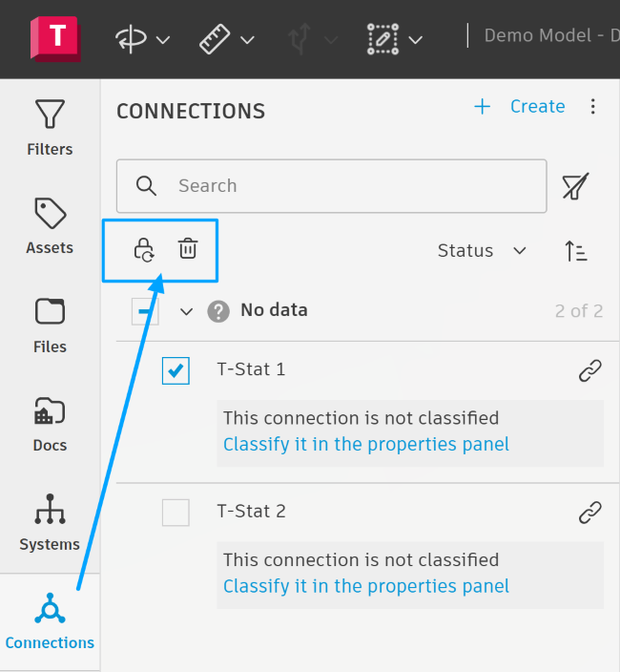Expand the orbit view tool dropdown
This screenshot has height=672, width=620.
[163, 40]
